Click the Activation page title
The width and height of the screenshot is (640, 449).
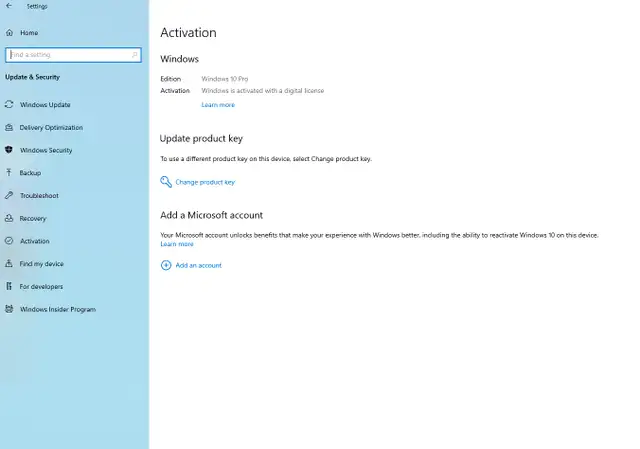click(188, 33)
